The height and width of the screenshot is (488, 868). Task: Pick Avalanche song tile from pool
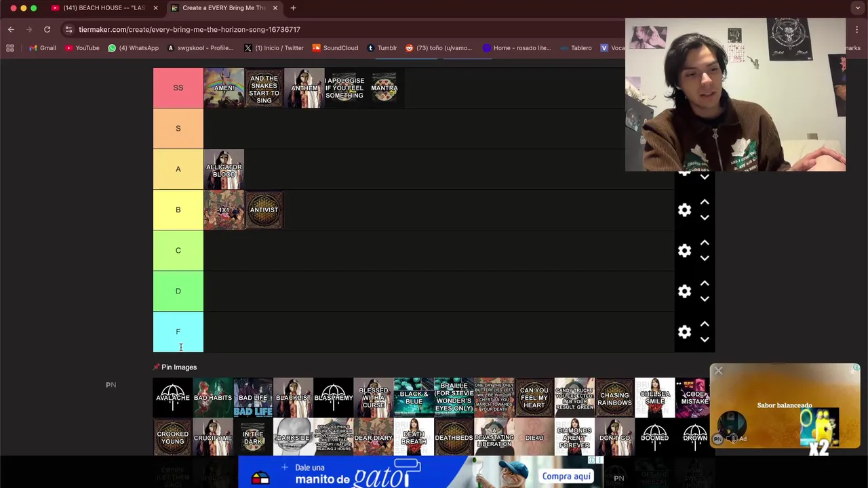[173, 398]
